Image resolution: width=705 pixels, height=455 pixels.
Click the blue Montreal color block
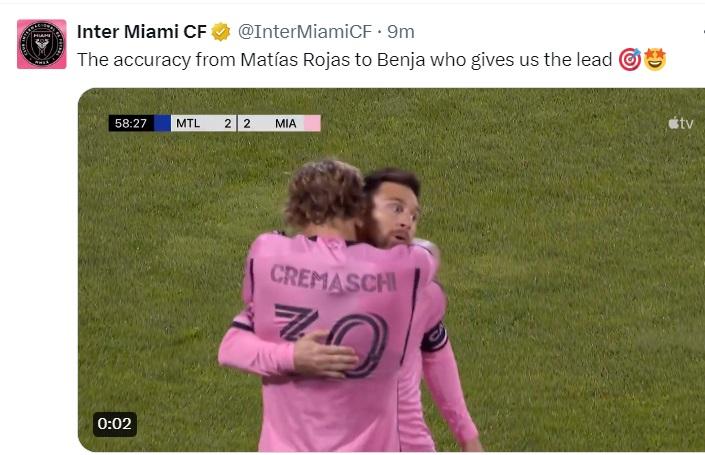pyautogui.click(x=162, y=123)
